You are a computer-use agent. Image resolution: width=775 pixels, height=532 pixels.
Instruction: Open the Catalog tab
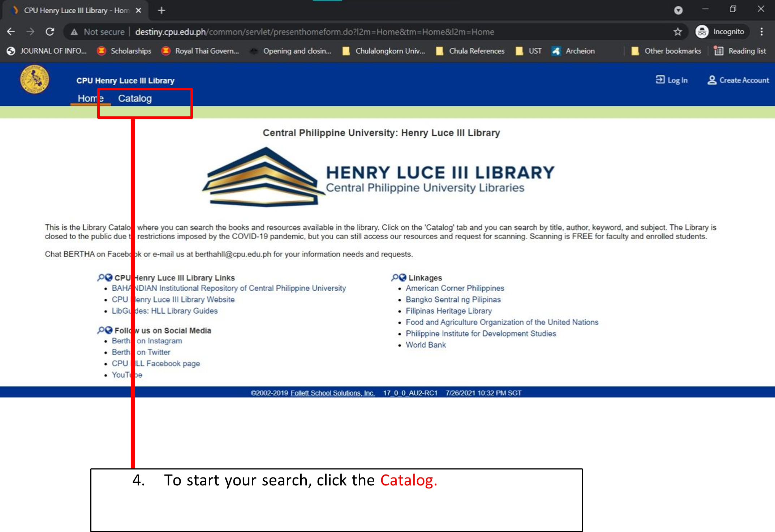[x=135, y=98]
